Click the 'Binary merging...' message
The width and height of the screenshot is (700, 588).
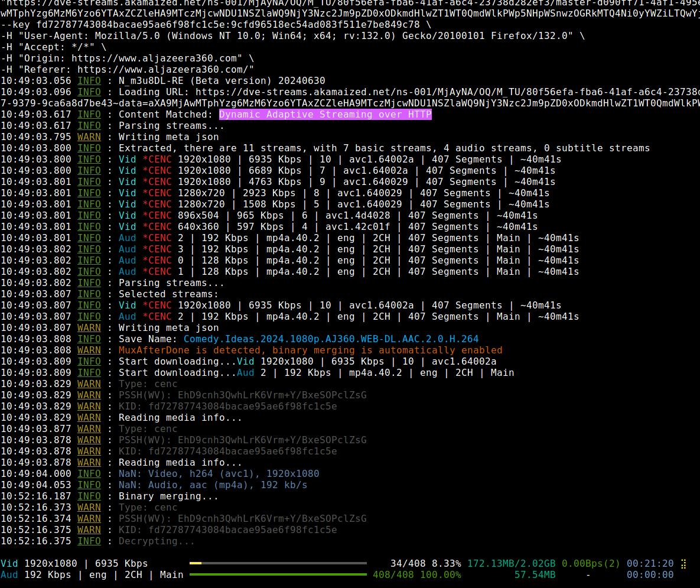point(169,496)
